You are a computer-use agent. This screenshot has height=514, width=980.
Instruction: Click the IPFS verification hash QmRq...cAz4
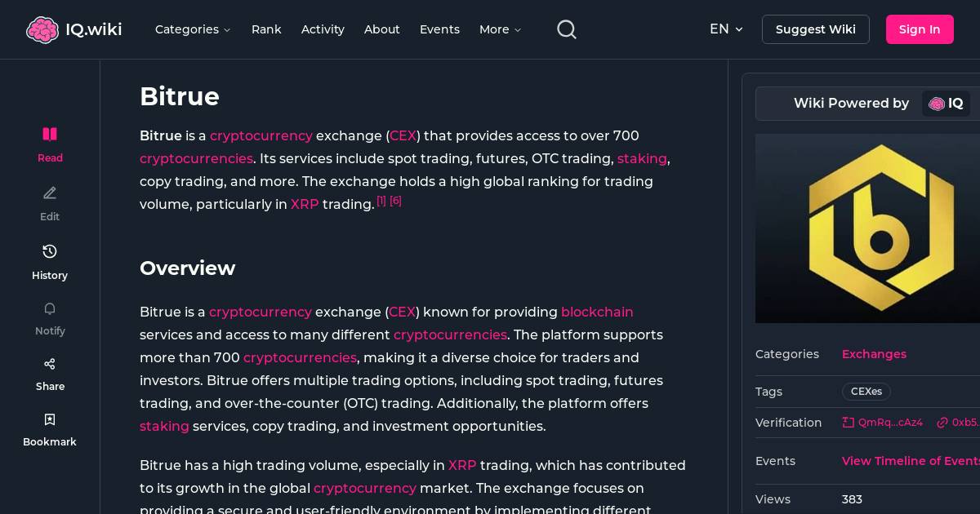[883, 423]
